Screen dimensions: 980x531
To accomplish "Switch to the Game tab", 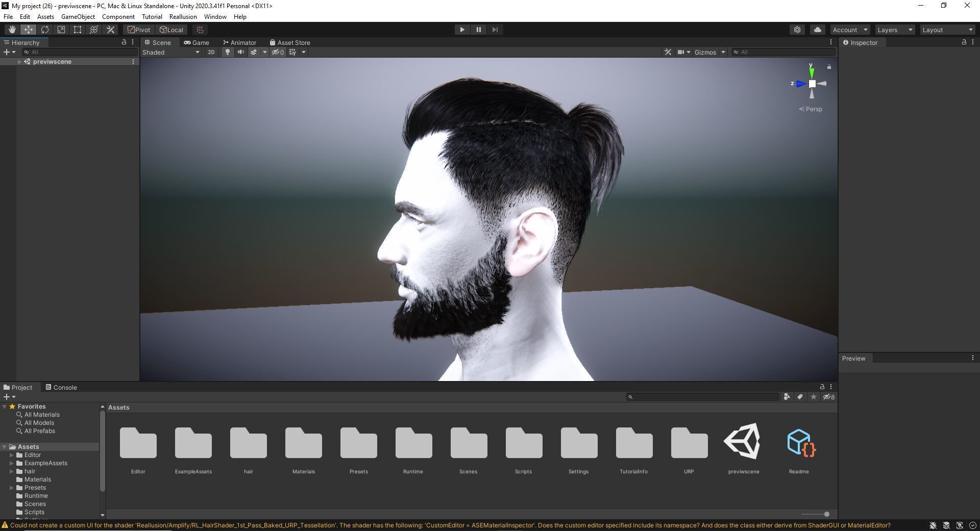I will [197, 42].
